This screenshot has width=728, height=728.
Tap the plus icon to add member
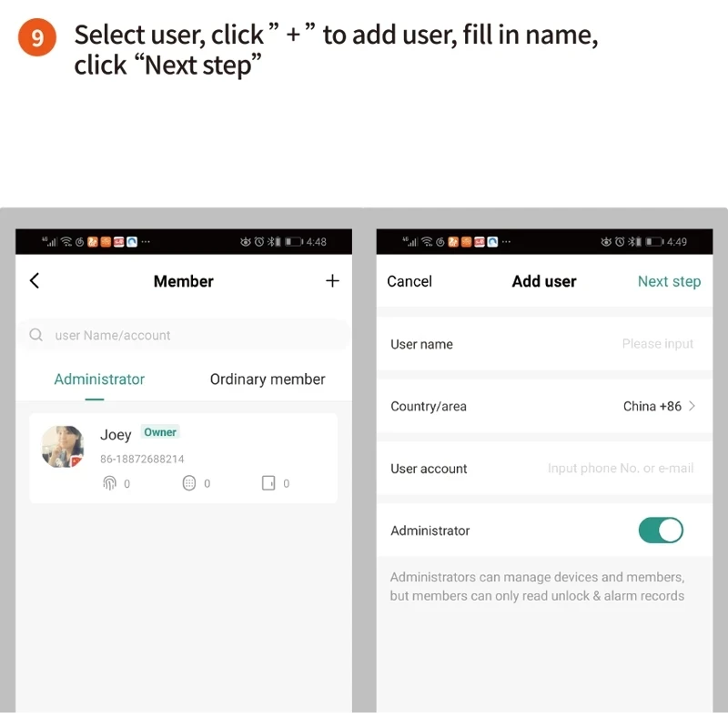332,280
